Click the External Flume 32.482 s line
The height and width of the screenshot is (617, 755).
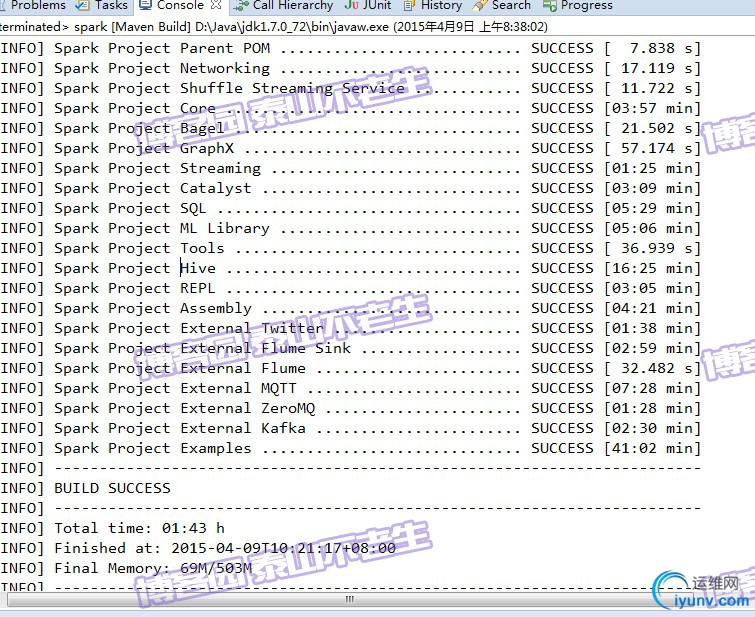click(x=350, y=368)
